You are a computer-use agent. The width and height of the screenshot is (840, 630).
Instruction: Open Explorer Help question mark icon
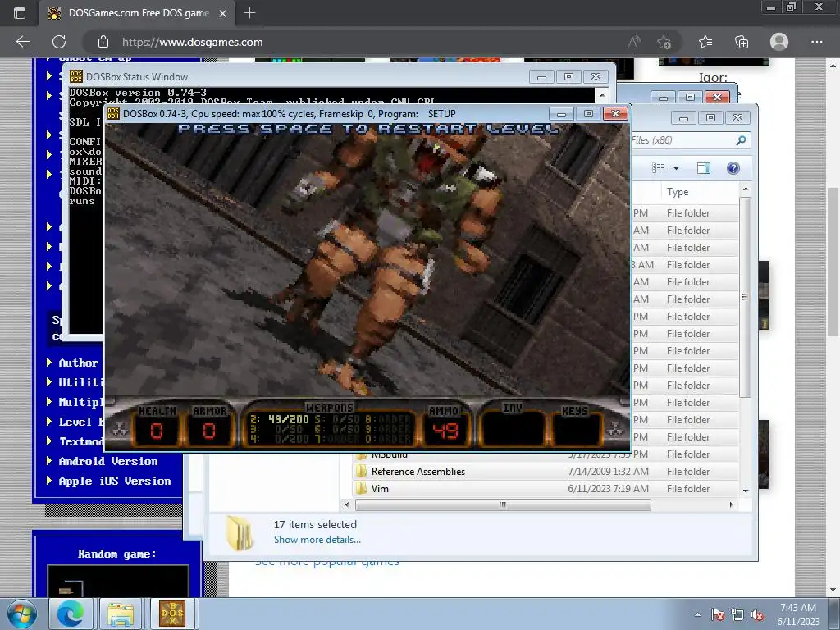click(x=733, y=168)
